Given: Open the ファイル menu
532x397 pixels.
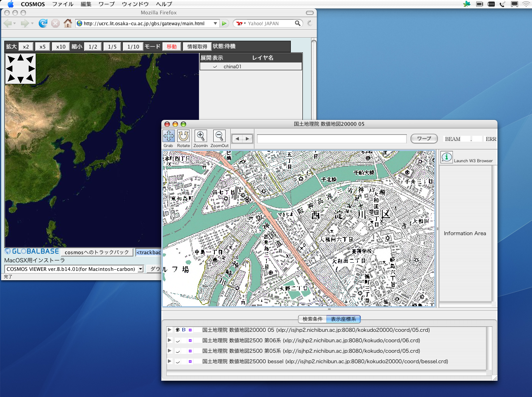Looking at the screenshot, I should coord(63,4).
